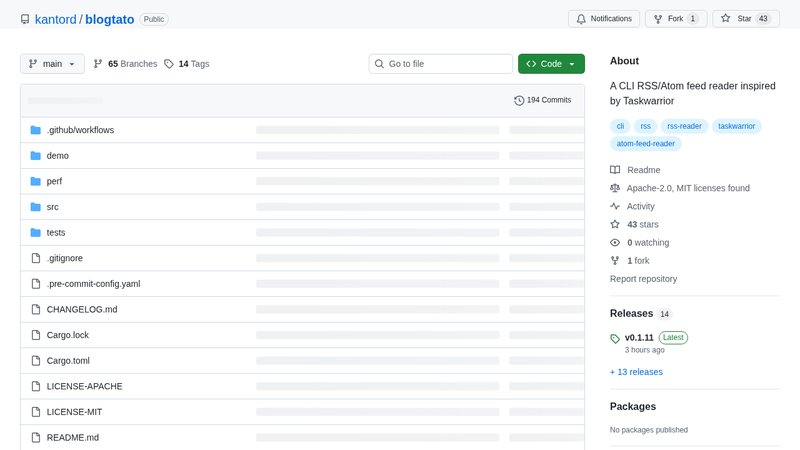Open the Cargo.toml file

[68, 360]
